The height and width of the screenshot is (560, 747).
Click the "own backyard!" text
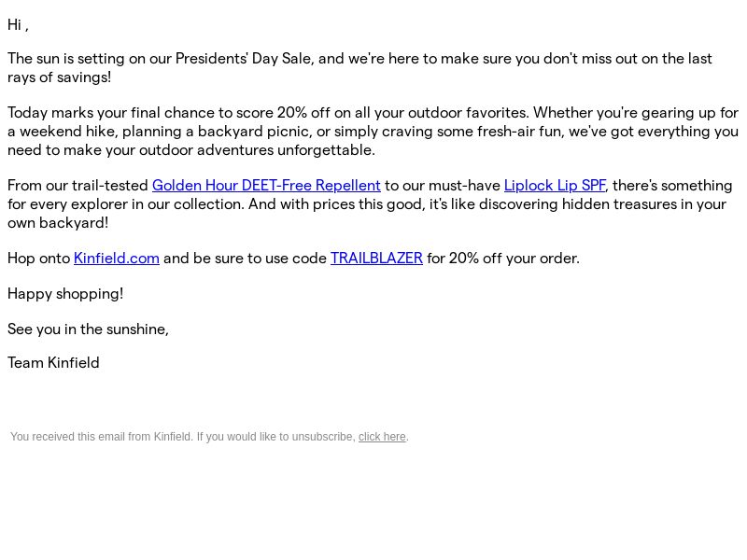click(x=58, y=223)
